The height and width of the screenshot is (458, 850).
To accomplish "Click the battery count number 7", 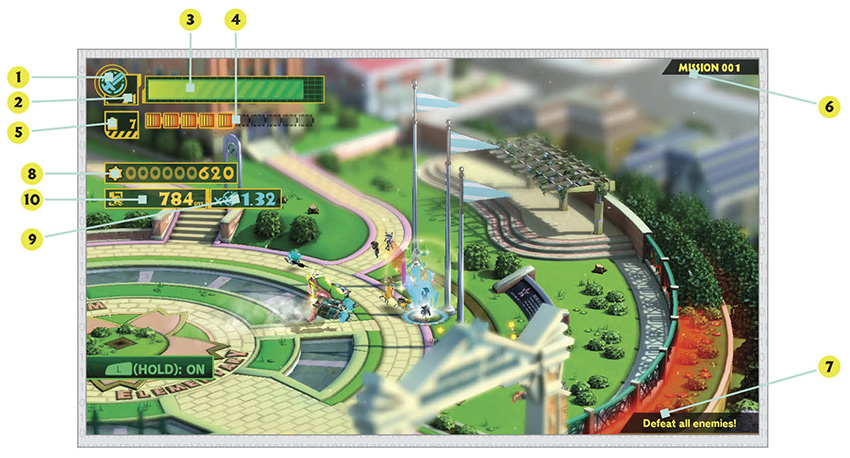I will [132, 125].
